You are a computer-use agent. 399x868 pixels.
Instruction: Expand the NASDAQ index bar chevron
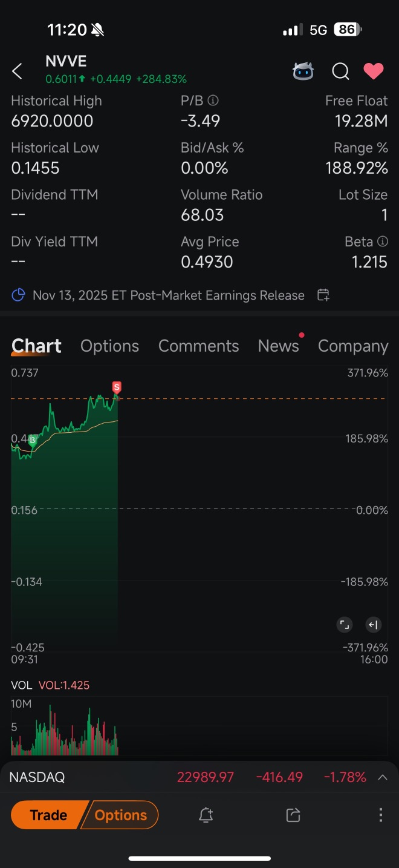tap(382, 777)
